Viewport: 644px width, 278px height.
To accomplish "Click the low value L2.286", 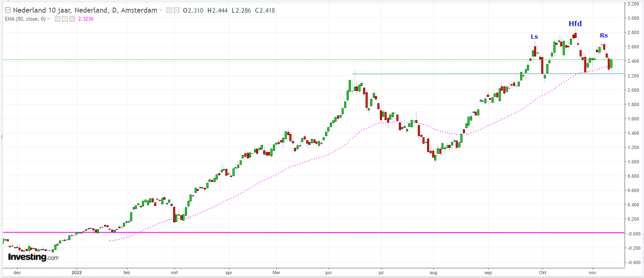I will point(241,10).
